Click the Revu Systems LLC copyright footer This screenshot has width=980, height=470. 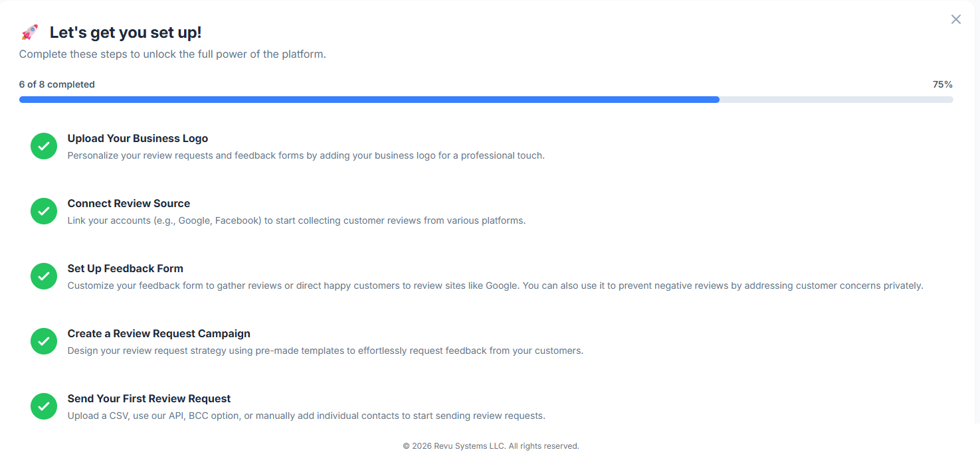pos(491,446)
